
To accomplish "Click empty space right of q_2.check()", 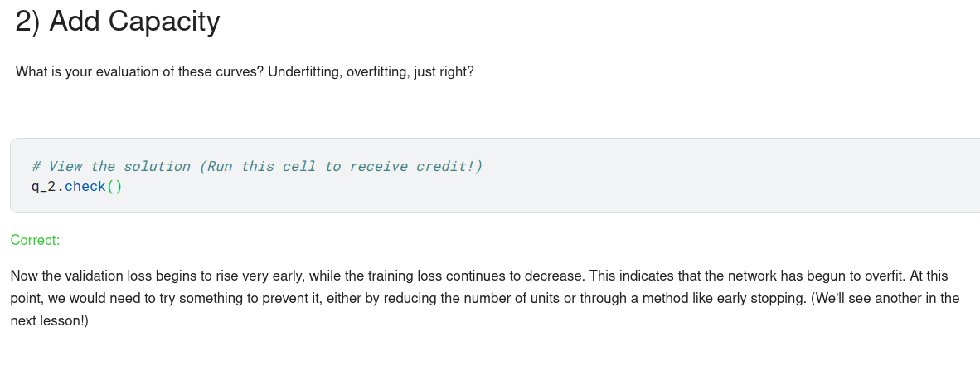I will 497,187.
